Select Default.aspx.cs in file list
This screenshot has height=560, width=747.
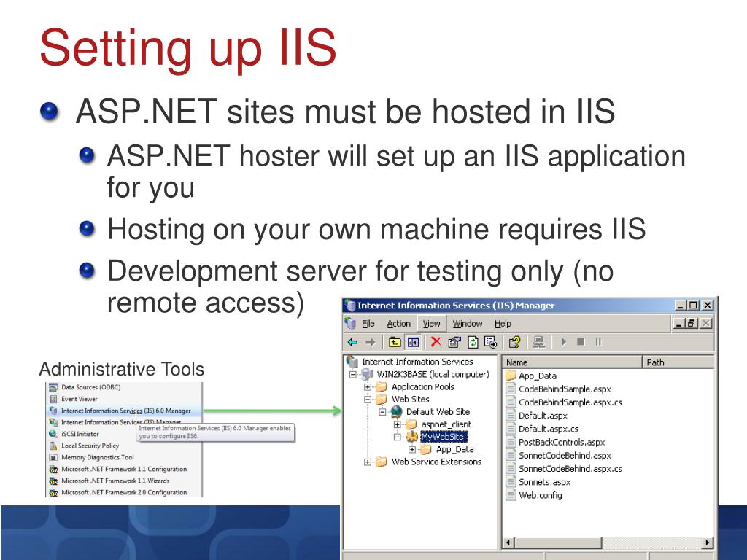[x=549, y=429]
